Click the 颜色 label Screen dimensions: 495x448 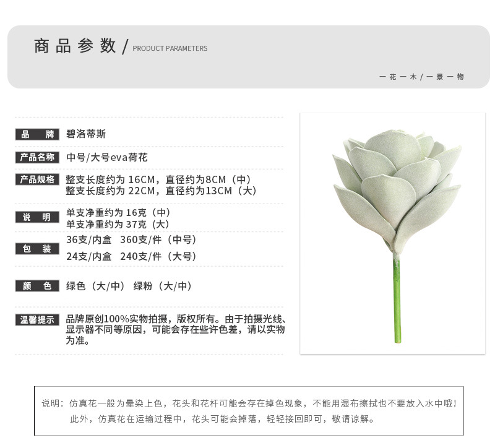point(37,286)
